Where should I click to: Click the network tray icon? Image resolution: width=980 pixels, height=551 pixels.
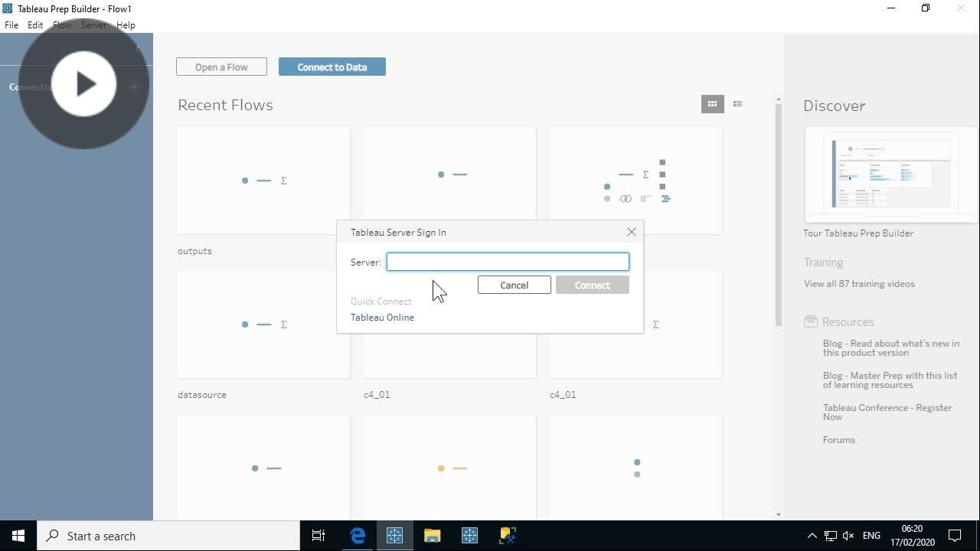click(831, 536)
